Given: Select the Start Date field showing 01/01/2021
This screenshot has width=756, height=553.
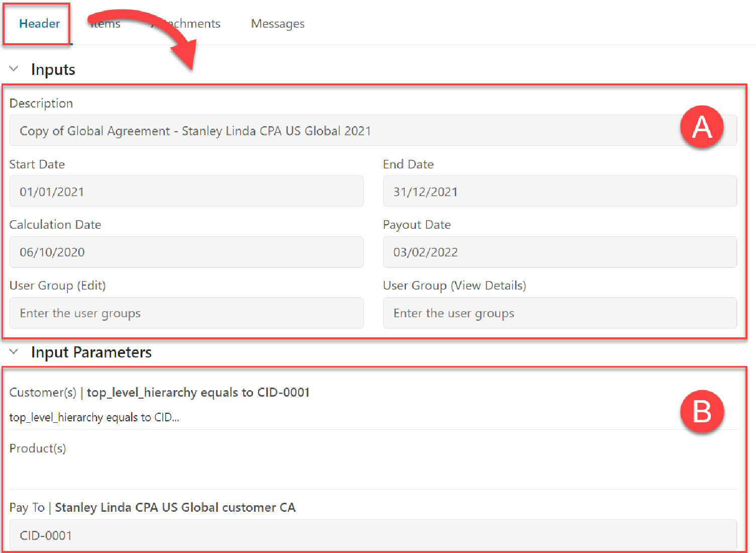Looking at the screenshot, I should tap(186, 192).
